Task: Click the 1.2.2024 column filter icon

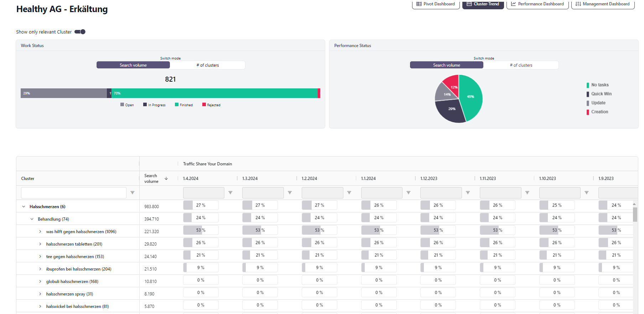Action: tap(349, 192)
